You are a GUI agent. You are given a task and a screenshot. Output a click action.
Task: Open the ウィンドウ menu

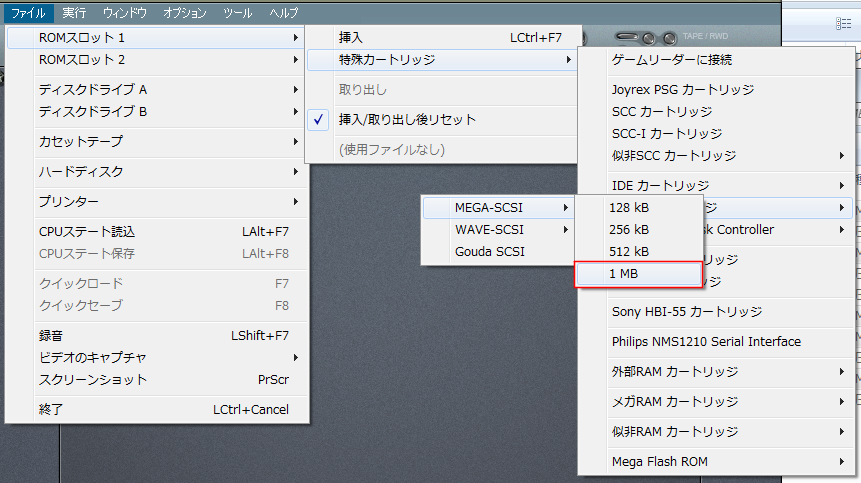point(125,13)
